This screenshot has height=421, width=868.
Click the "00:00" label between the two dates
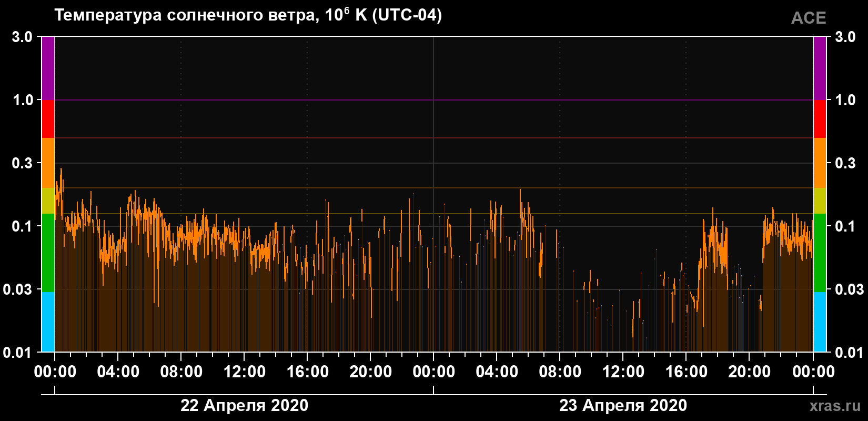pos(434,372)
